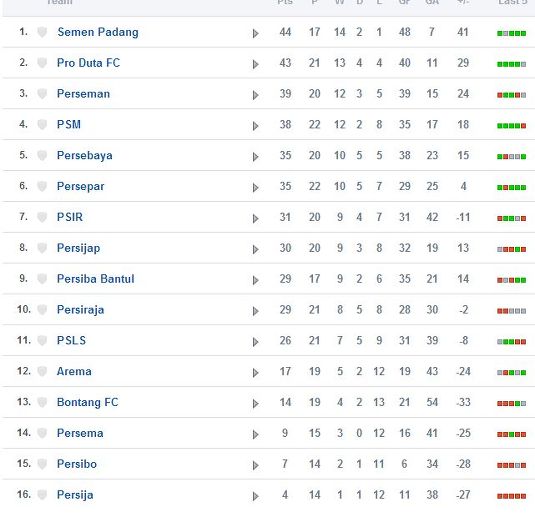This screenshot has width=535, height=517.
Task: Click the shield icon beside PSIR
Action: pos(42,217)
